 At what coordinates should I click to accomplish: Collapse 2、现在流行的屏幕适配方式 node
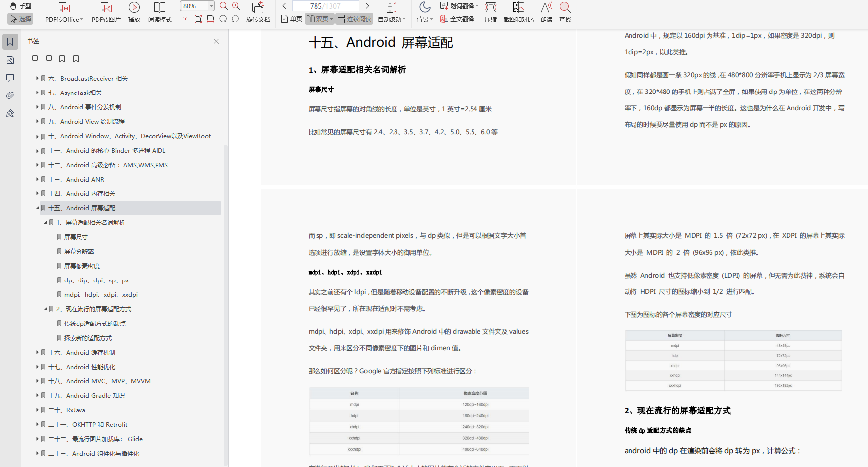(45, 309)
